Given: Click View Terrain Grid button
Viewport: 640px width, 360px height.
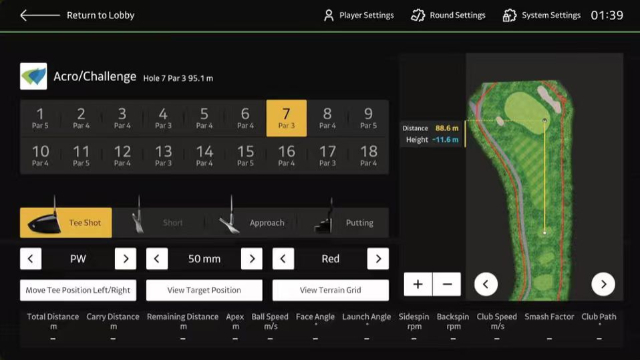Looking at the screenshot, I should coord(331,290).
